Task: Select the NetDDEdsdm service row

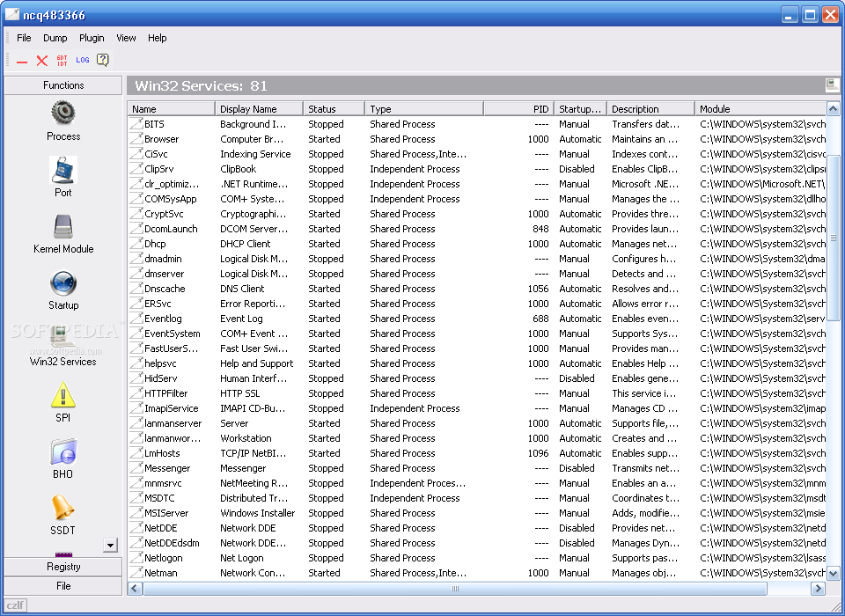Action: click(477, 543)
